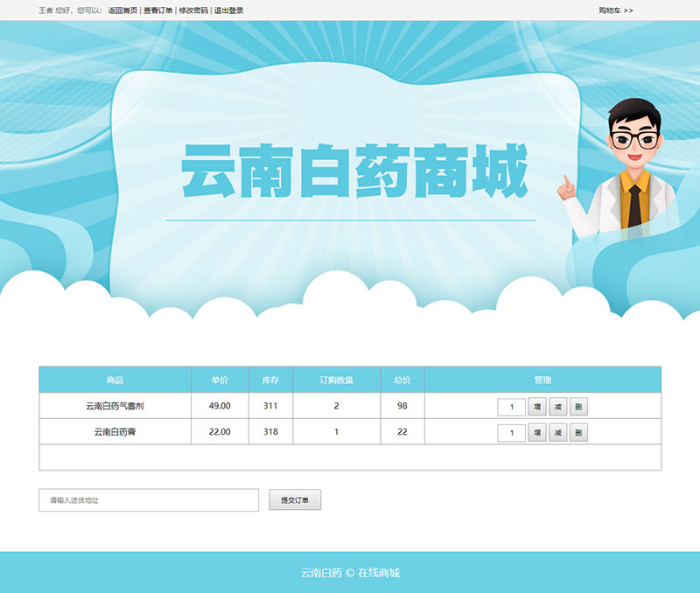Open the 购物车 >> cart link

click(616, 10)
